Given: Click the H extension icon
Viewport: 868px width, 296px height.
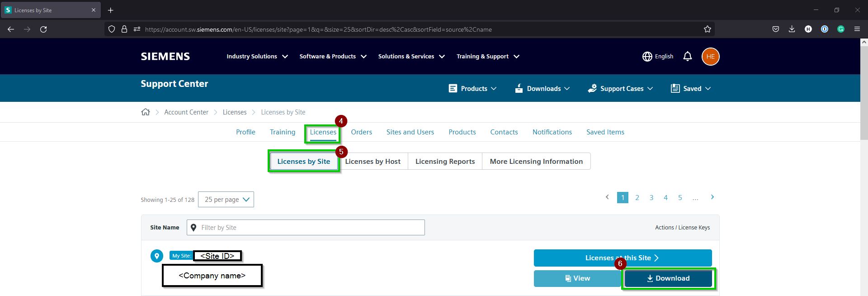Looking at the screenshot, I should [808, 29].
